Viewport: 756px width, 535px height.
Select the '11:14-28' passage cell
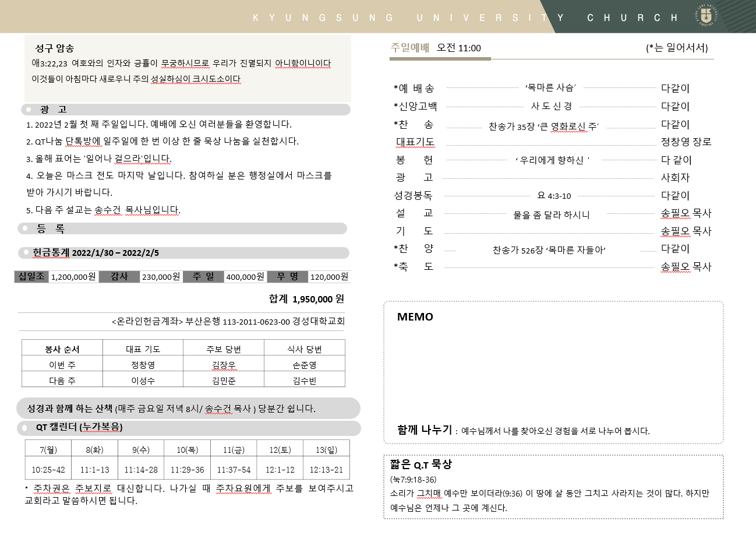141,469
